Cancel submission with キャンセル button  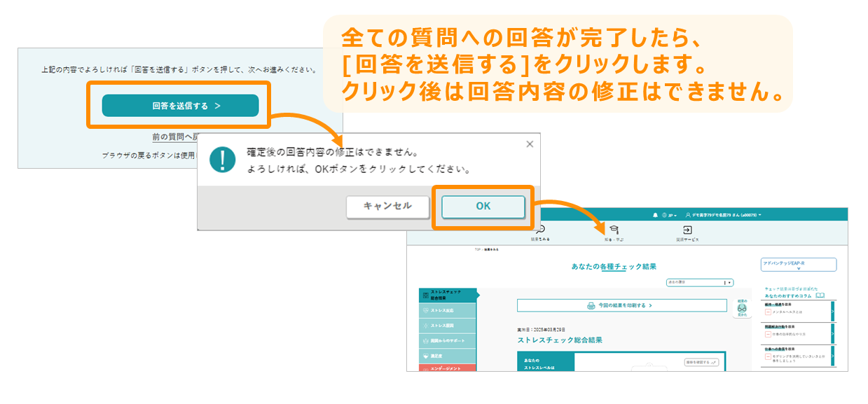387,207
